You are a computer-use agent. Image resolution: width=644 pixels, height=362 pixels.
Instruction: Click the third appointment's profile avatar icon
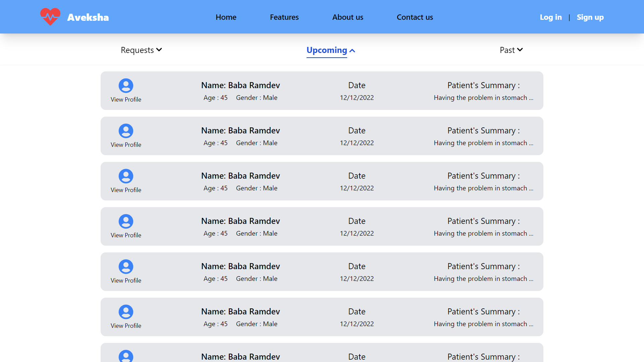click(126, 176)
